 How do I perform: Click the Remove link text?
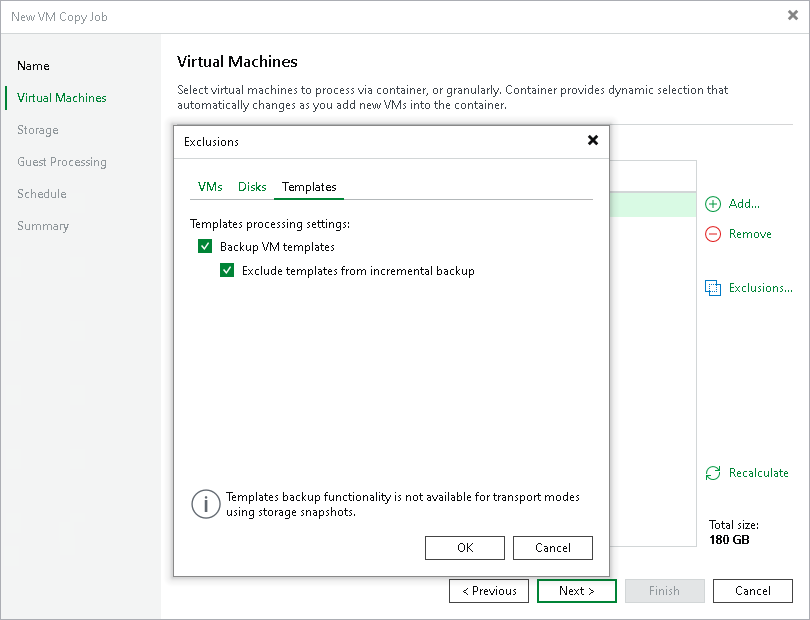click(750, 234)
